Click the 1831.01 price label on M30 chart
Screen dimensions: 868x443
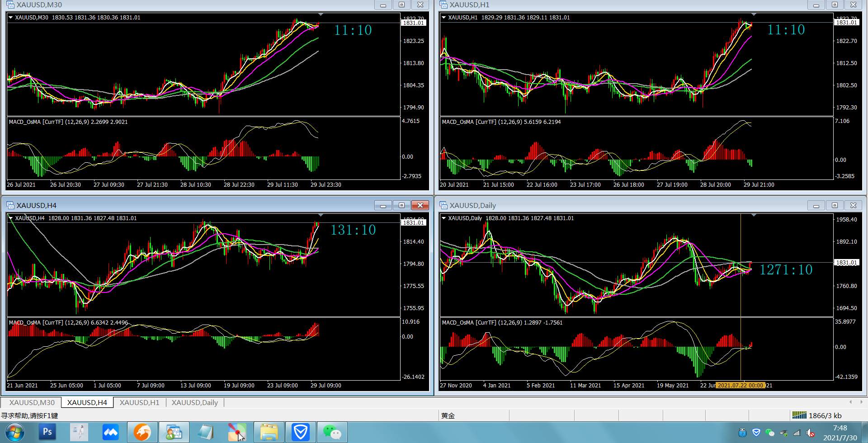pos(413,23)
